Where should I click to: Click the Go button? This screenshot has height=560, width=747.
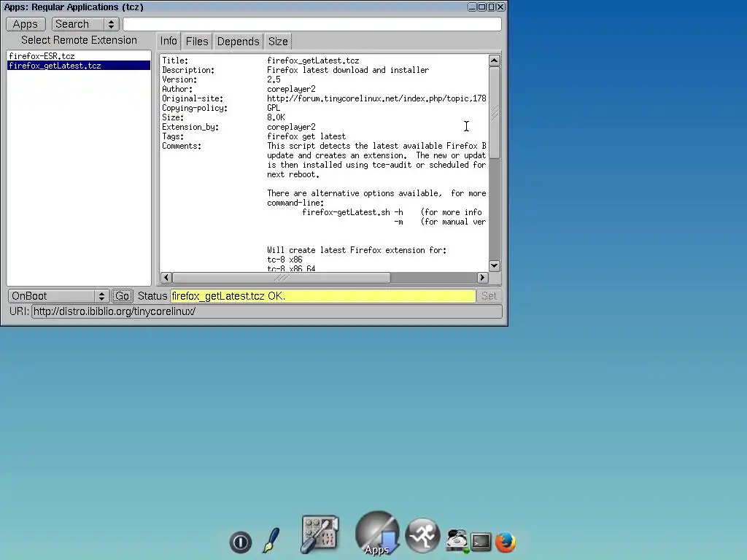click(122, 296)
